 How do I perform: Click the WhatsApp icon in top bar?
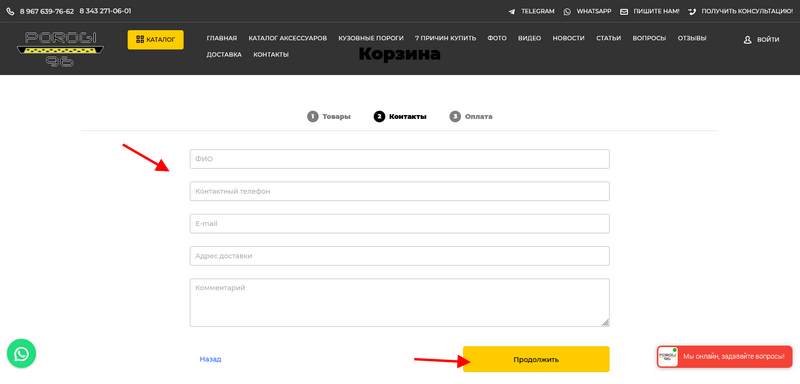(x=567, y=11)
